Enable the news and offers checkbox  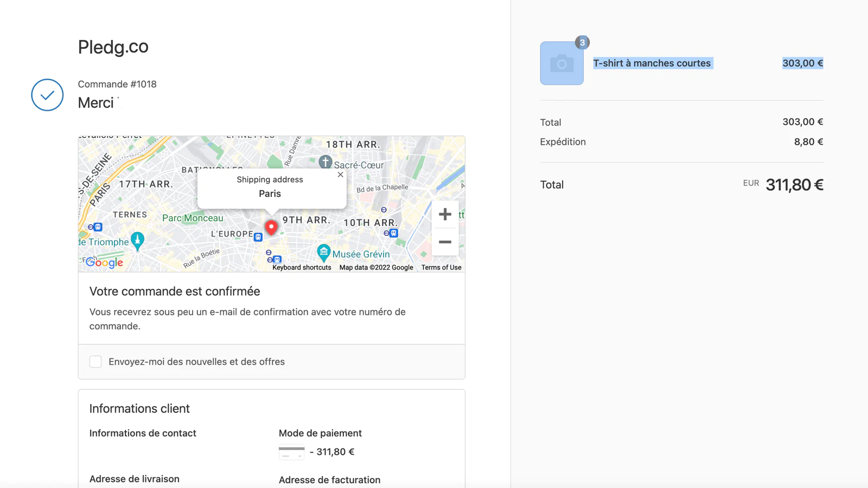95,362
